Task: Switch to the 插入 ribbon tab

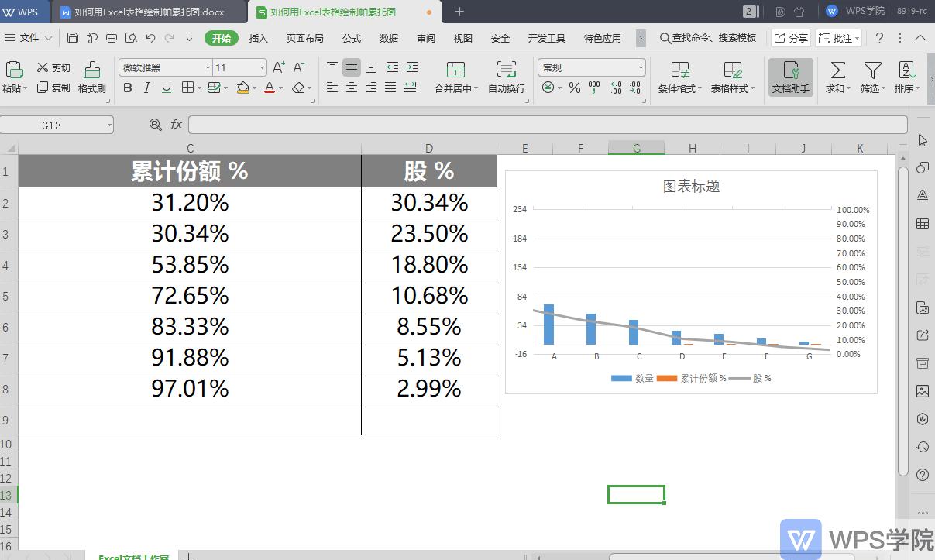Action: tap(258, 37)
